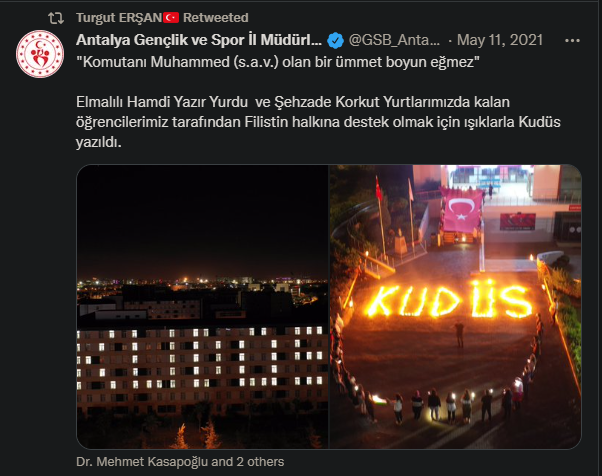Click the flagpoles in the right photo
The height and width of the screenshot is (476, 602).
coord(395,215)
